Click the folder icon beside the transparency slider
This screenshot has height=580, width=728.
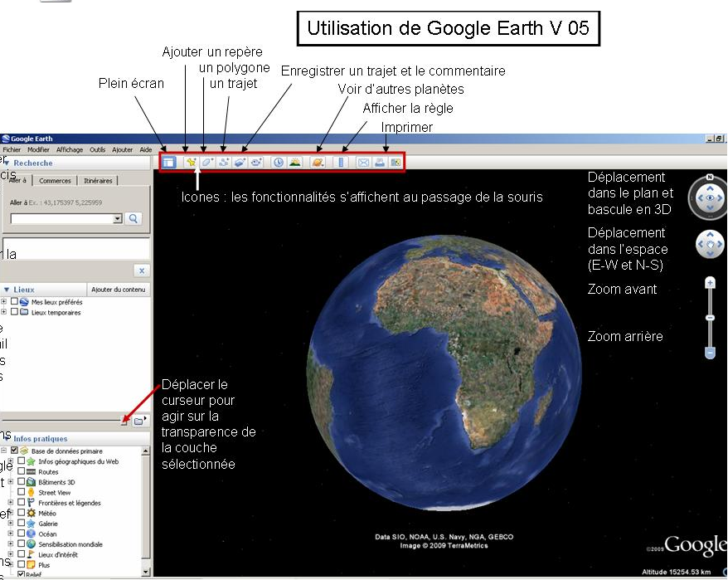(139, 421)
